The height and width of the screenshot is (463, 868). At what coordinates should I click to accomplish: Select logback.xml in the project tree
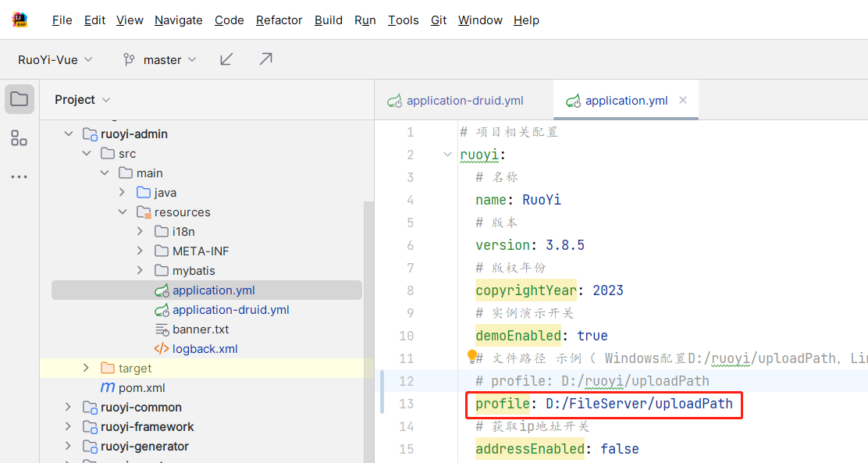205,349
